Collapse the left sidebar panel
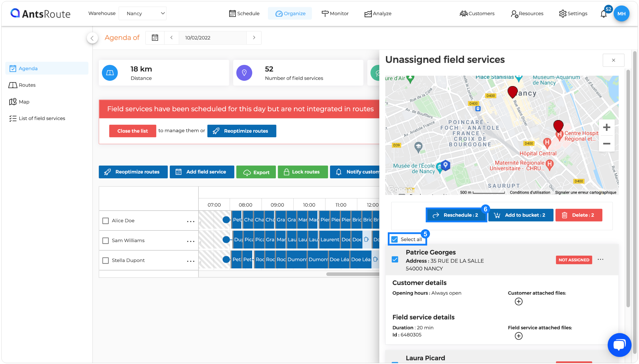The height and width of the screenshot is (364, 639). [x=92, y=38]
